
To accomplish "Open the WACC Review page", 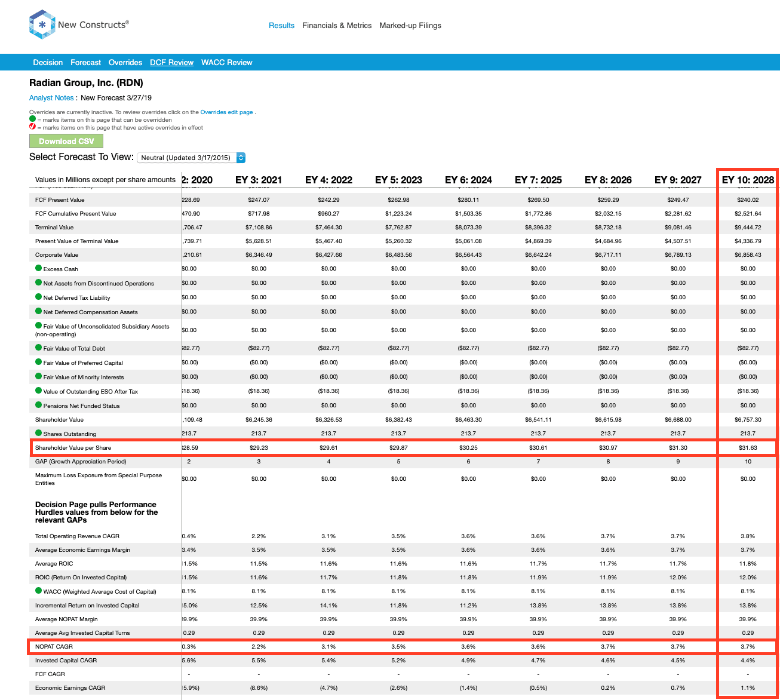I will 227,62.
